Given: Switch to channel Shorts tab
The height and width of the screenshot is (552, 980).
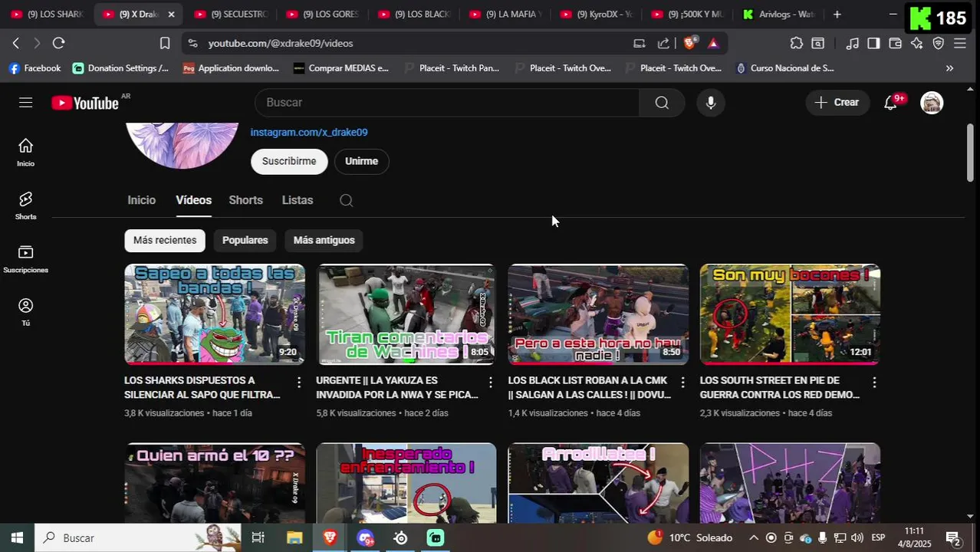Looking at the screenshot, I should [x=246, y=200].
